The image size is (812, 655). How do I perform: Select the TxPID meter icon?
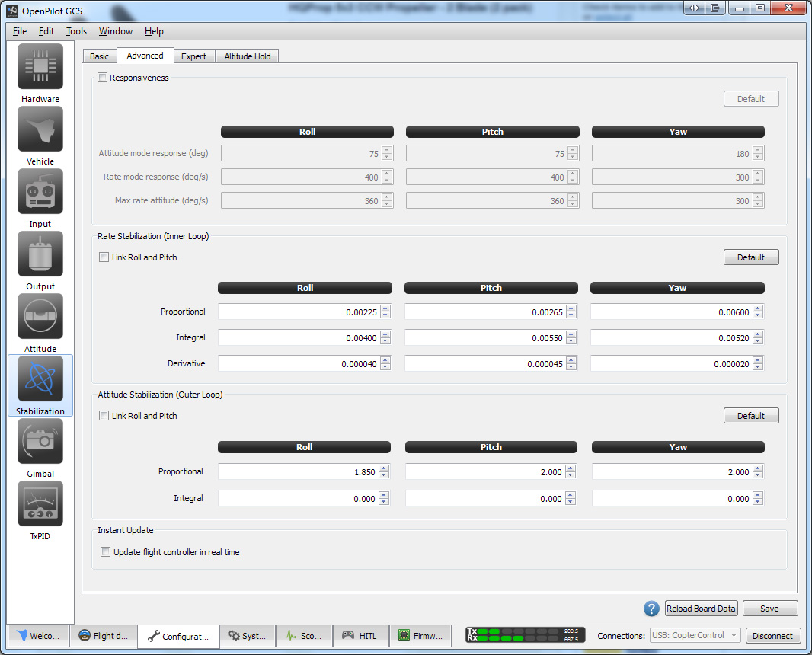(x=40, y=504)
